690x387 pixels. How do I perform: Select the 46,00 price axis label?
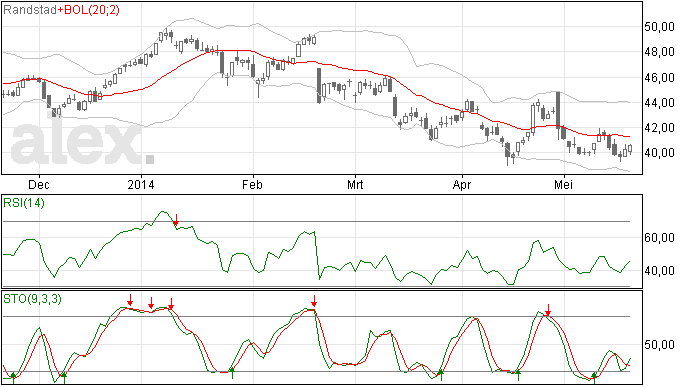click(x=659, y=77)
